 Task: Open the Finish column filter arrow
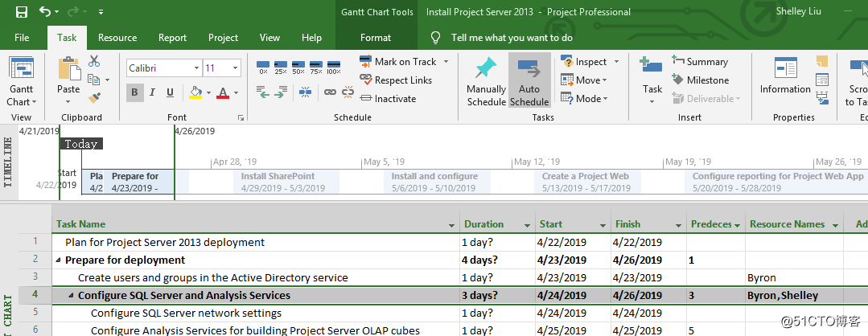coord(679,225)
